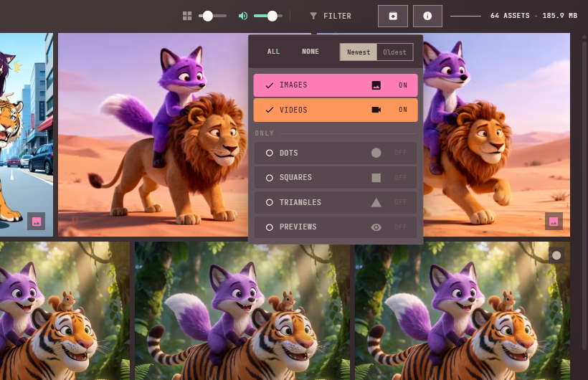Click the grid size icon
Image resolution: width=588 pixels, height=380 pixels.
click(187, 16)
